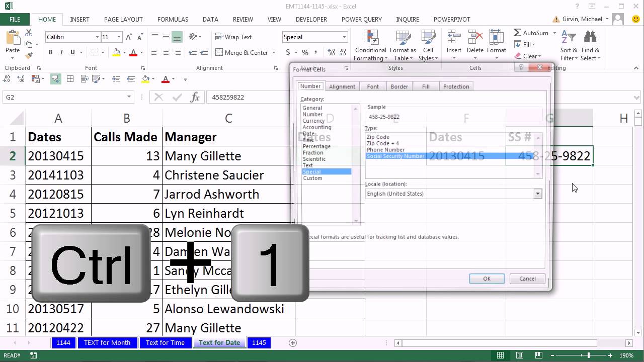Expand the Name Box dropdown arrow
Screen dimensions: 644x362
coord(129,97)
